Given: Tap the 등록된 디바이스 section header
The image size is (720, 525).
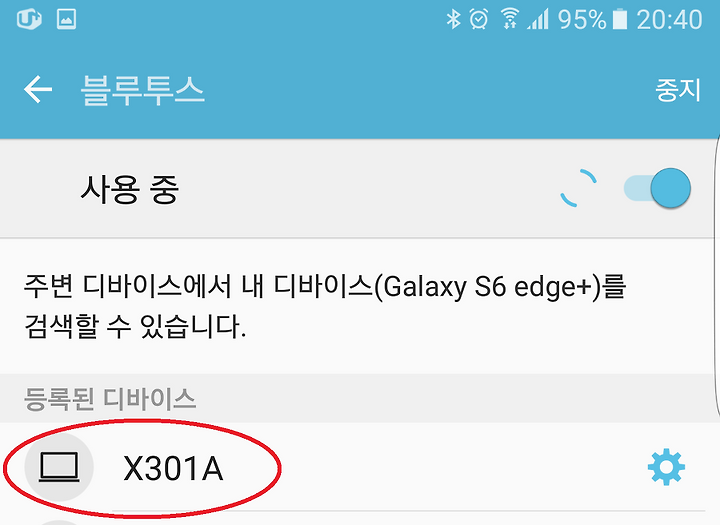Looking at the screenshot, I should pos(109,399).
